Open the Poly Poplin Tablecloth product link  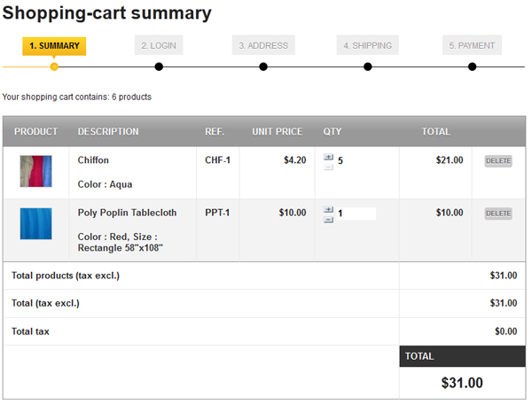click(127, 213)
